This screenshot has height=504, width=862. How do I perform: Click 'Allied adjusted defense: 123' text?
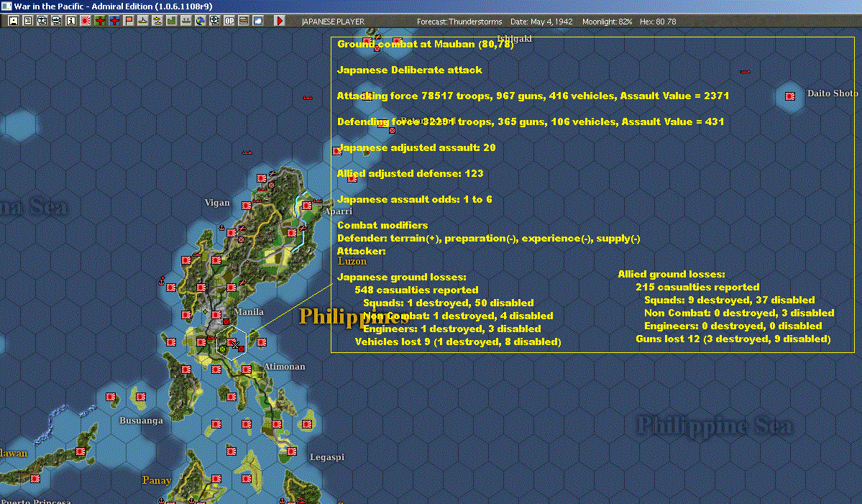coord(410,174)
